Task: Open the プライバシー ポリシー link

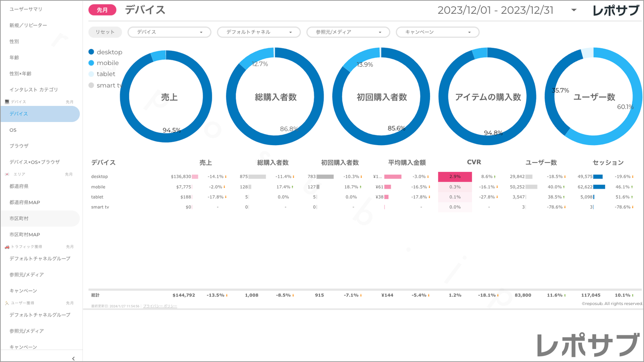Action: (x=160, y=306)
